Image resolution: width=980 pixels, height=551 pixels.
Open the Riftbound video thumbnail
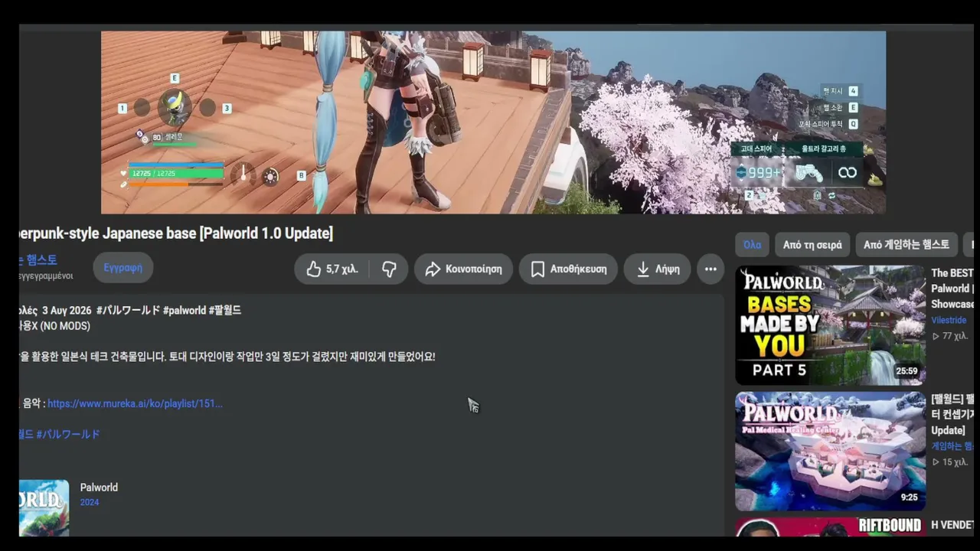click(830, 527)
